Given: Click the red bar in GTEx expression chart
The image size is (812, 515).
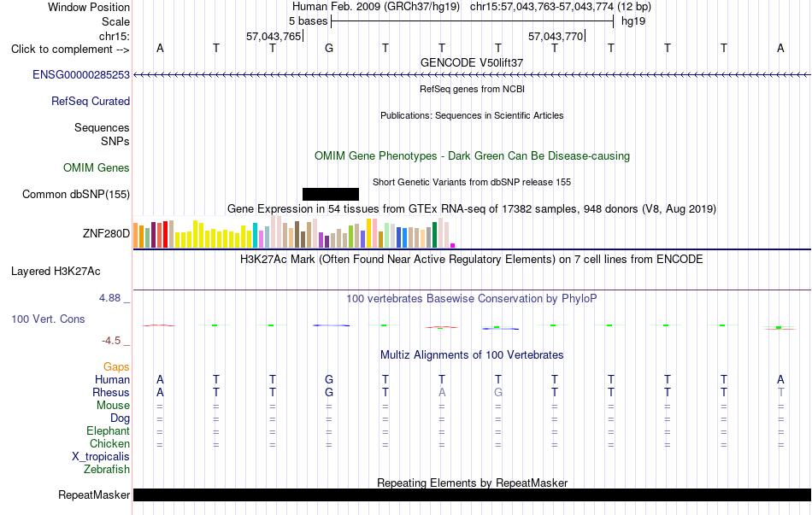Looking at the screenshot, I should pyautogui.click(x=165, y=235).
